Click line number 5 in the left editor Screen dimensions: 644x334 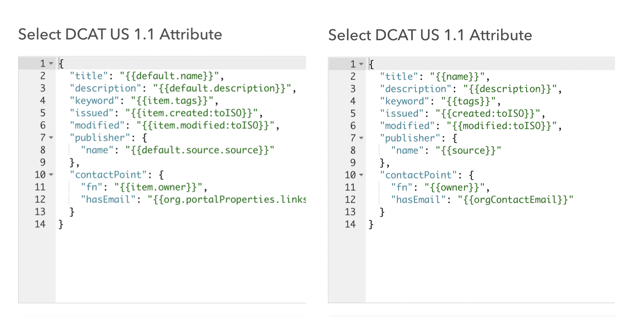(42, 113)
